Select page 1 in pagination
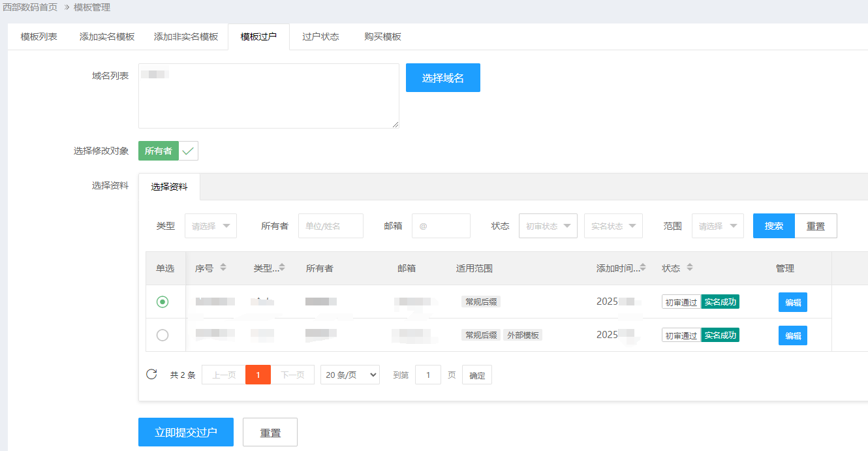Image resolution: width=868 pixels, height=451 pixels. point(258,375)
